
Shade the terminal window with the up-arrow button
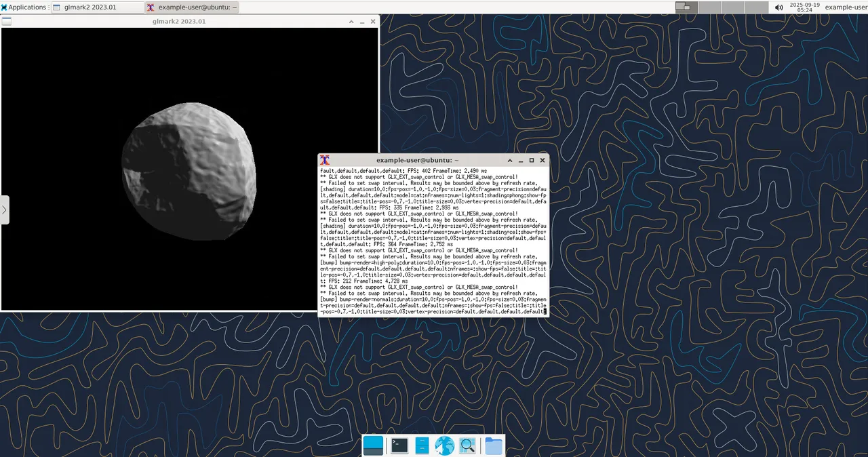coord(510,160)
